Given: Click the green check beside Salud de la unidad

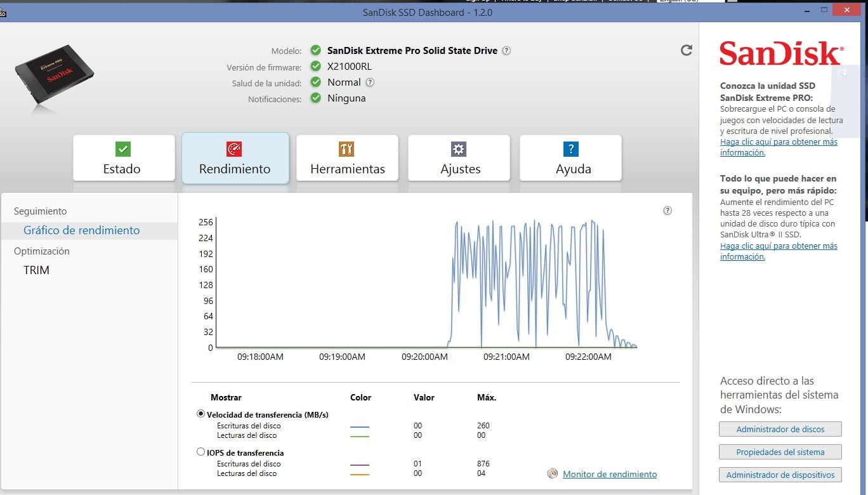Looking at the screenshot, I should click(315, 82).
